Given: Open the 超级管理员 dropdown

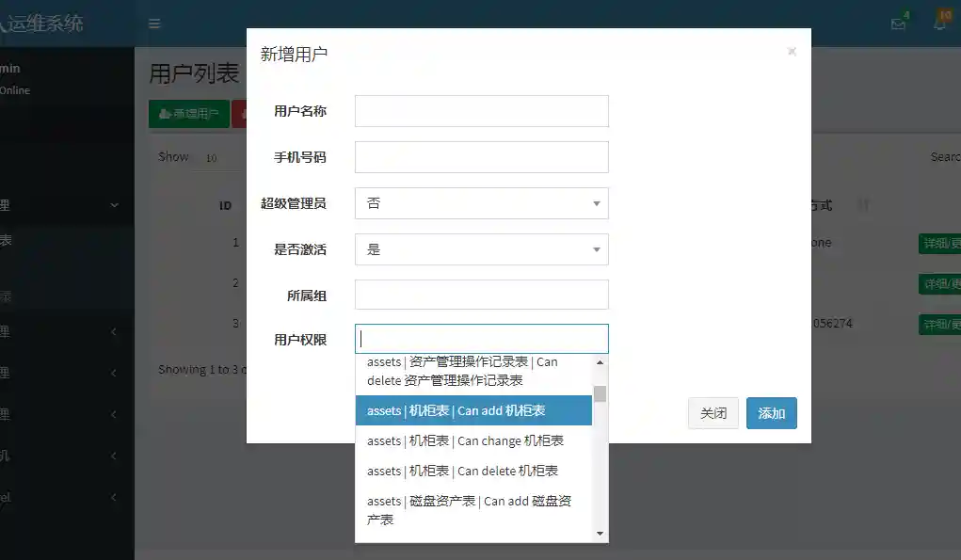Looking at the screenshot, I should coord(482,203).
